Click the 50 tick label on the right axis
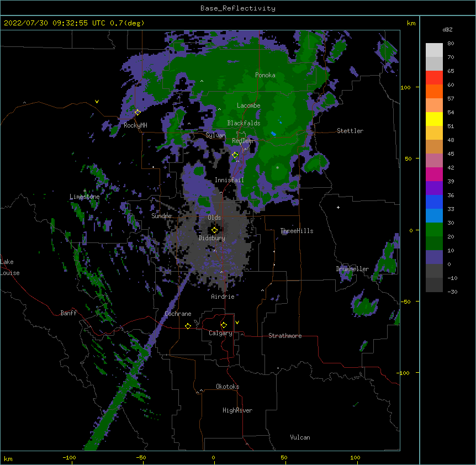Screen dimensions: 476x465 click(x=408, y=158)
